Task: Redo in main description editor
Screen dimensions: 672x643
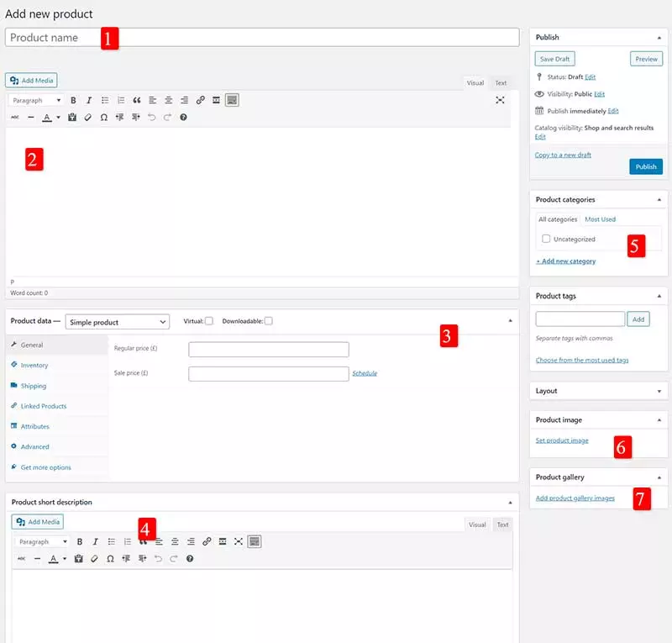Action: point(167,117)
